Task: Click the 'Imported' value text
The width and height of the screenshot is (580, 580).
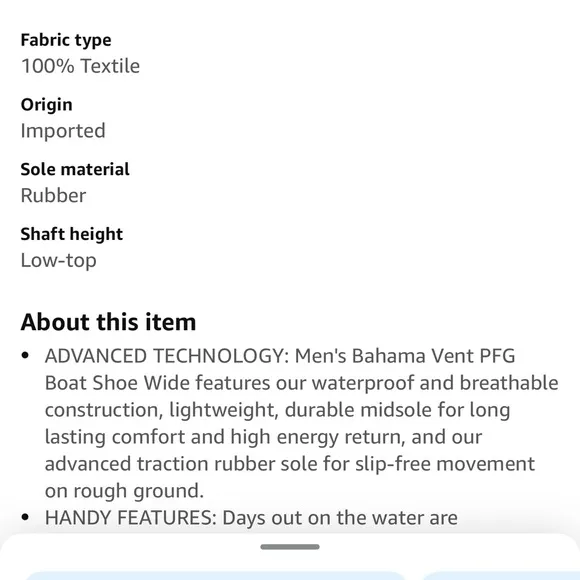Action: point(63,131)
